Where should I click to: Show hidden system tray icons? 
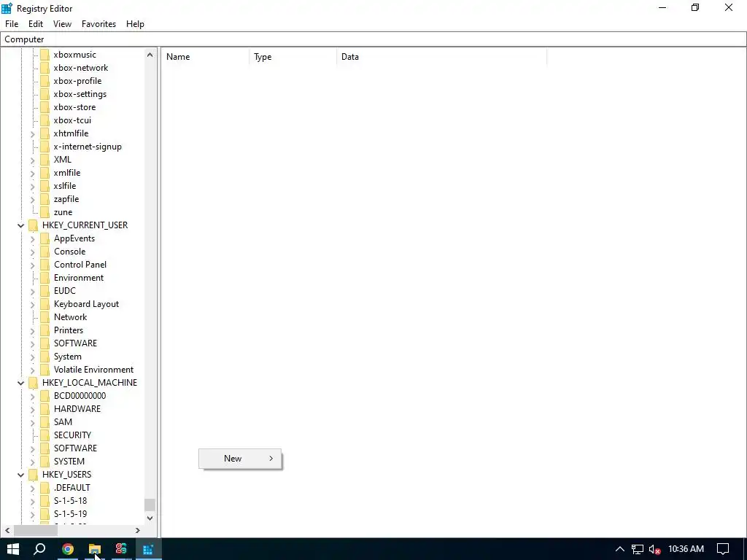(620, 549)
